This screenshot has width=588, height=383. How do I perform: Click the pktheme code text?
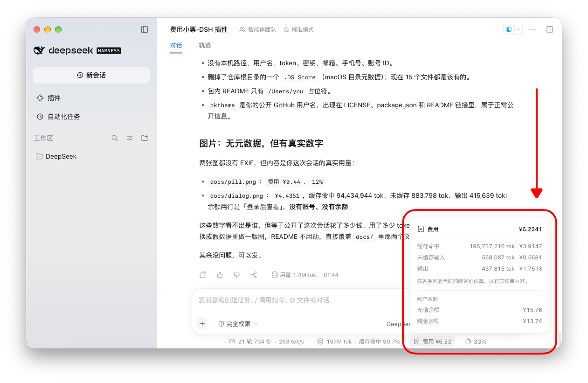[222, 105]
